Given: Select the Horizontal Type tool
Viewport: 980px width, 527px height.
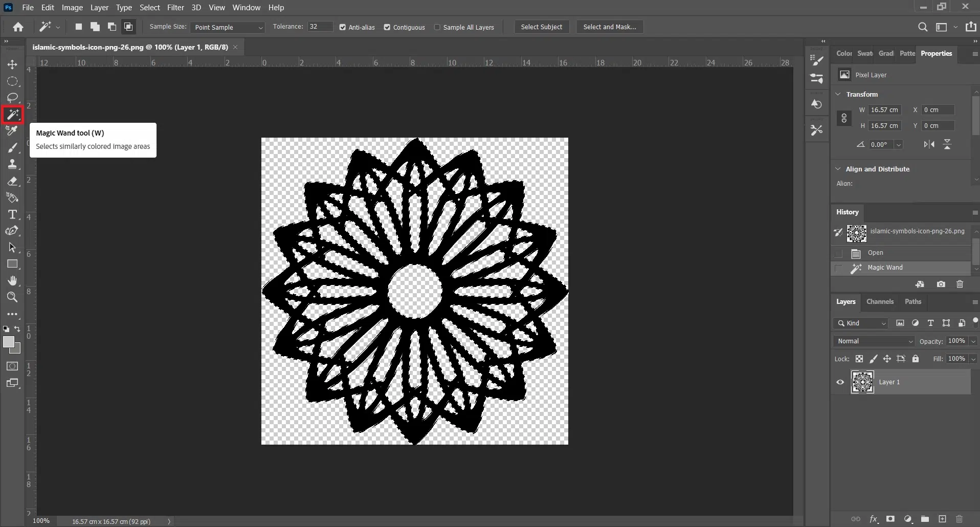Looking at the screenshot, I should 12,214.
